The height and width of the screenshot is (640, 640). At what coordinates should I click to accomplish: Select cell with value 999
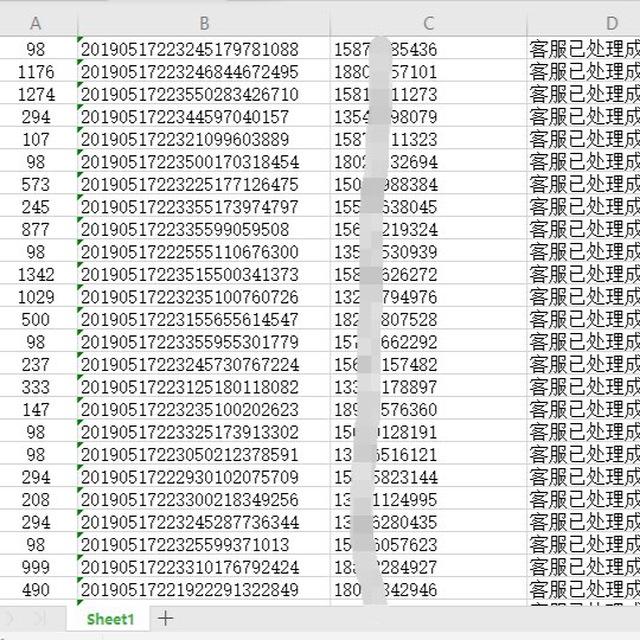38,567
